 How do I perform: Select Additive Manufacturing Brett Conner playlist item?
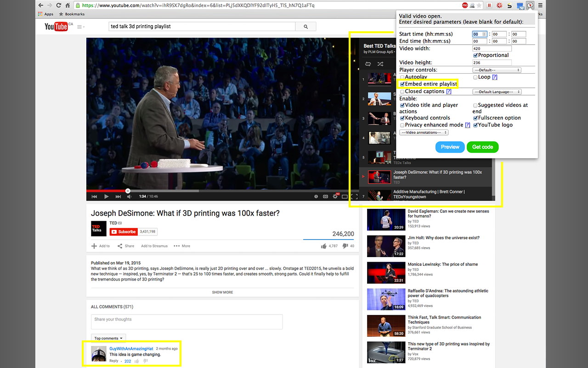click(426, 194)
